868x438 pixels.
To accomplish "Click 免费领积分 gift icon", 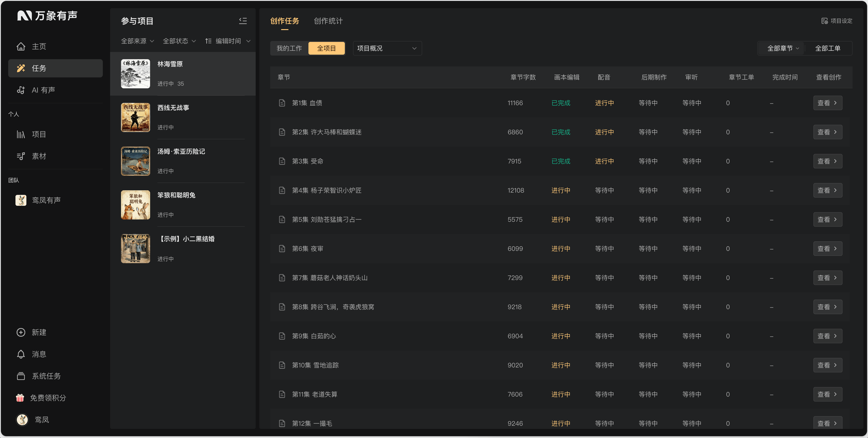I will 20,397.
